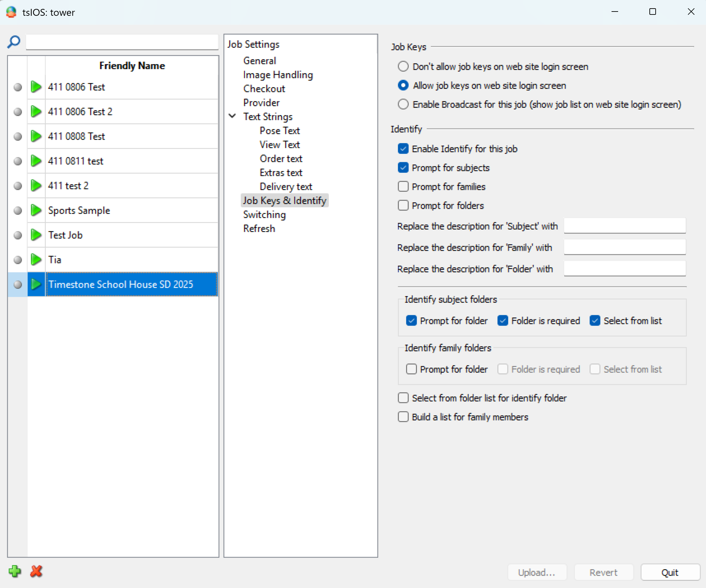Viewport: 706px width, 588px height.
Task: Select Don't allow job keys on login screen
Action: (403, 66)
